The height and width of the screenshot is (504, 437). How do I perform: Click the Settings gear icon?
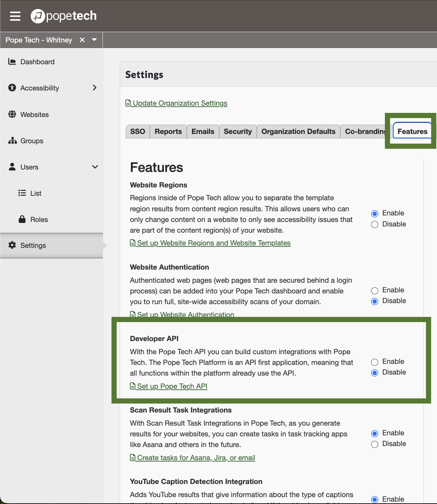point(12,245)
